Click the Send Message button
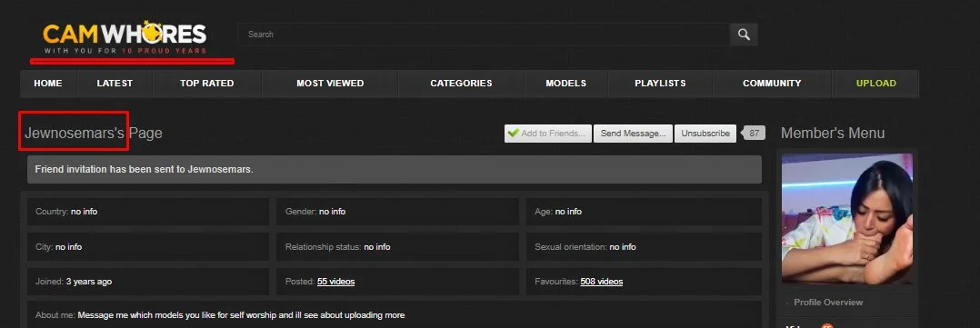980x328 pixels. [x=633, y=133]
